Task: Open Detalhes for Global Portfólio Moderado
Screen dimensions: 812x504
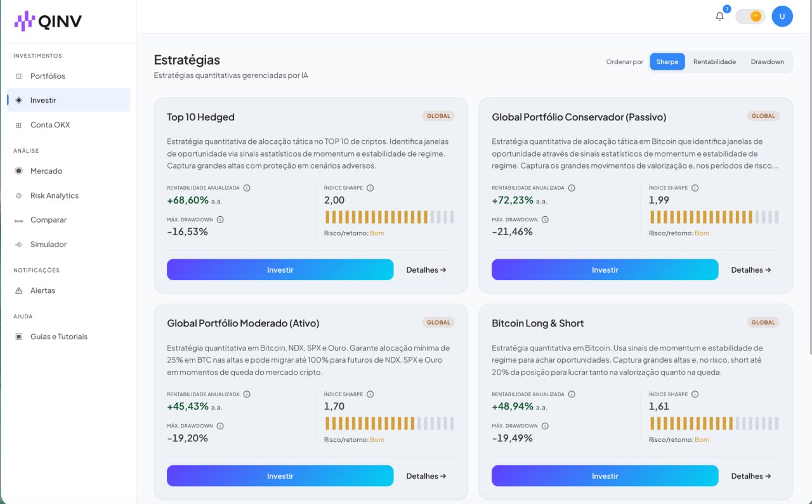Action: click(426, 476)
